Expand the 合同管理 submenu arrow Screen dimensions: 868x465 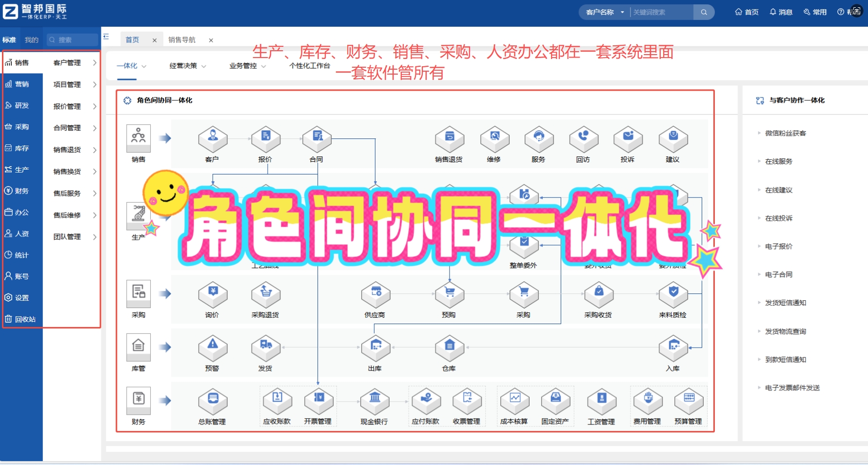(x=95, y=128)
